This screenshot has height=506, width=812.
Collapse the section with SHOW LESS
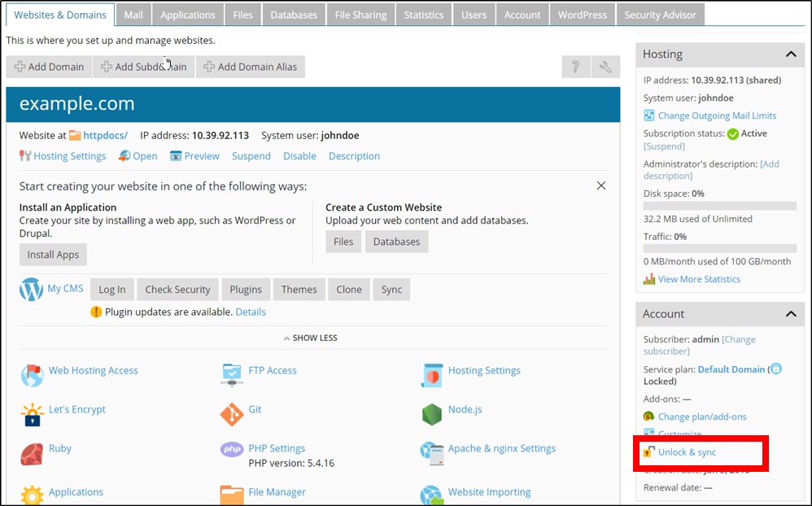pyautogui.click(x=309, y=338)
